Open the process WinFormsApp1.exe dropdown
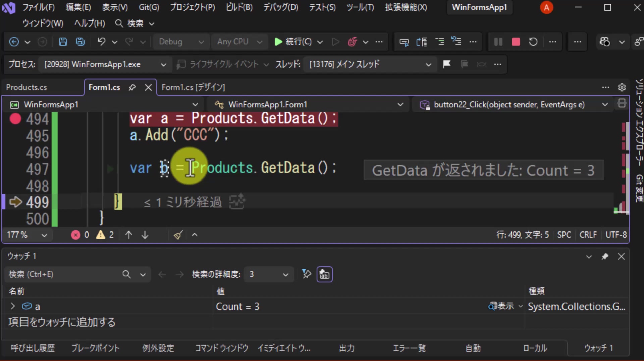Viewport: 644px width, 361px height. tap(105, 64)
